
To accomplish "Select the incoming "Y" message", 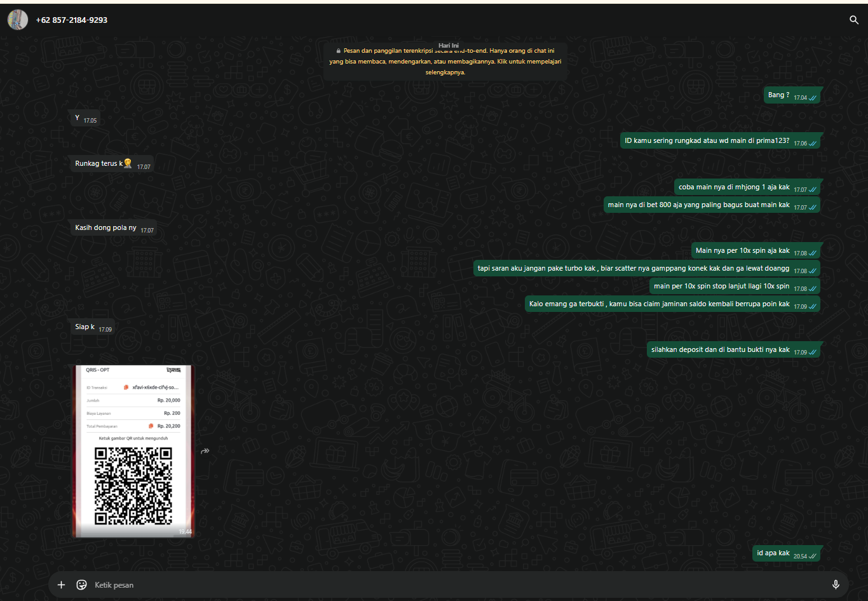I will pyautogui.click(x=86, y=118).
